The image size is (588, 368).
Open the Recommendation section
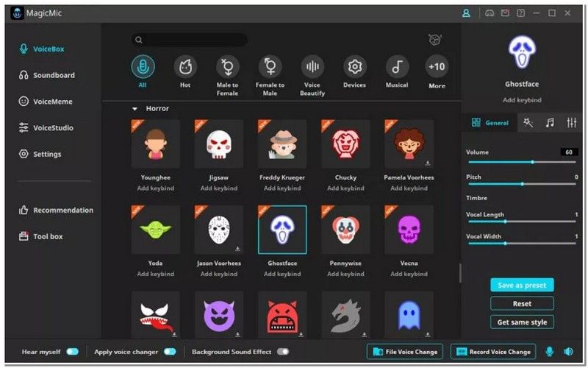(57, 210)
